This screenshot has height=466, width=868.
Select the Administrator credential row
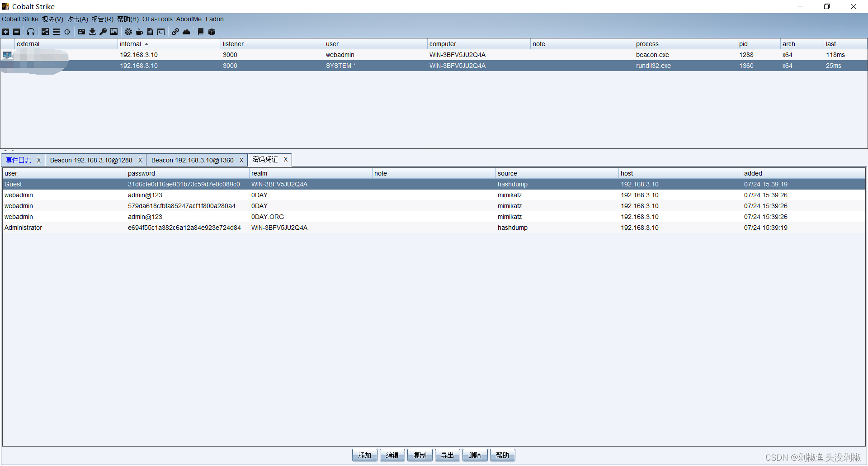click(434, 228)
